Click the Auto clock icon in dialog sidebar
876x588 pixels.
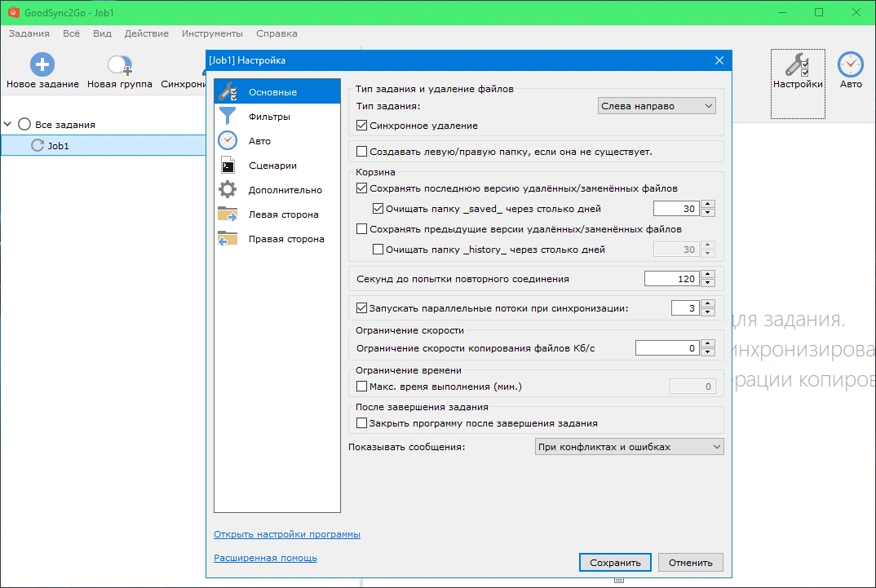(x=228, y=141)
